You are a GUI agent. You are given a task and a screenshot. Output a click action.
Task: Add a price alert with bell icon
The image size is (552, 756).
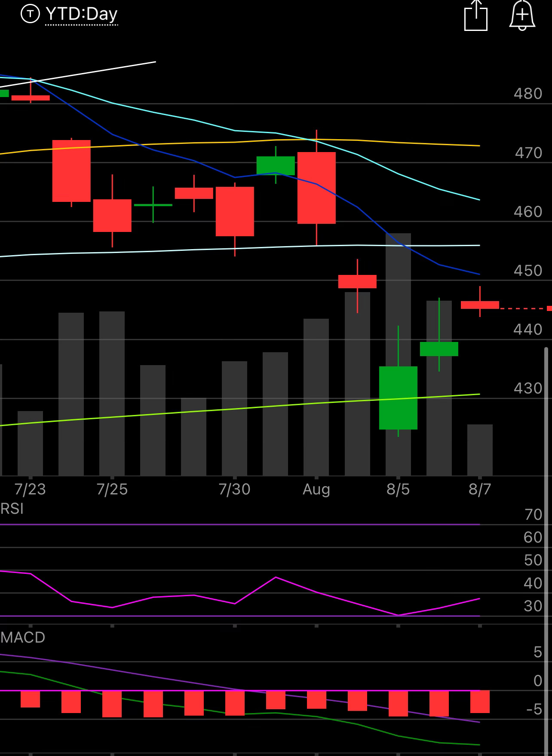522,15
